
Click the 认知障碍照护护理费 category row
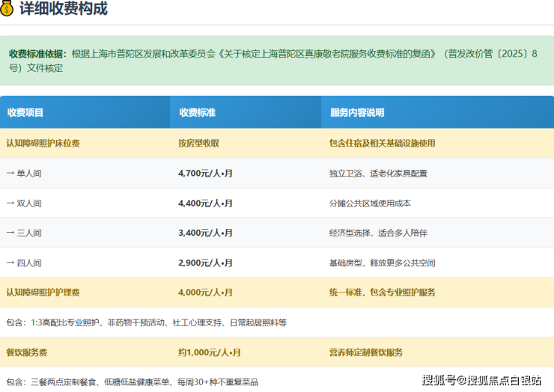coord(43,293)
